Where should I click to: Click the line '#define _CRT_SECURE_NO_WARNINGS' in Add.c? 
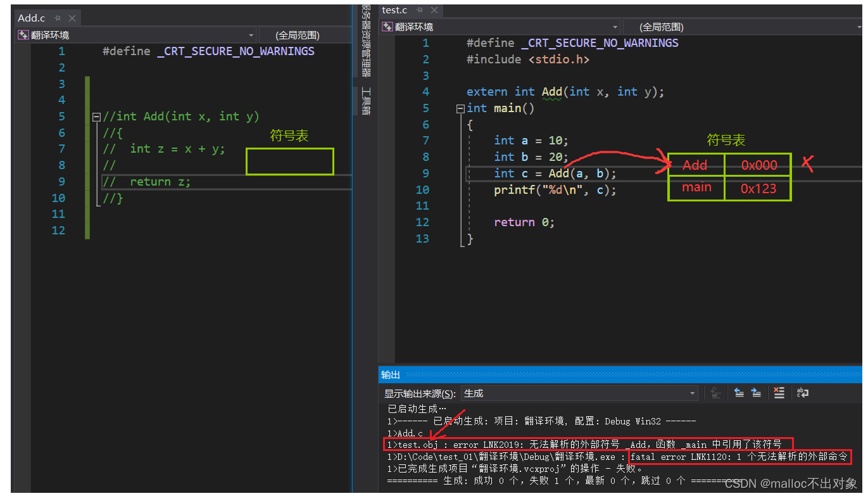tap(208, 51)
